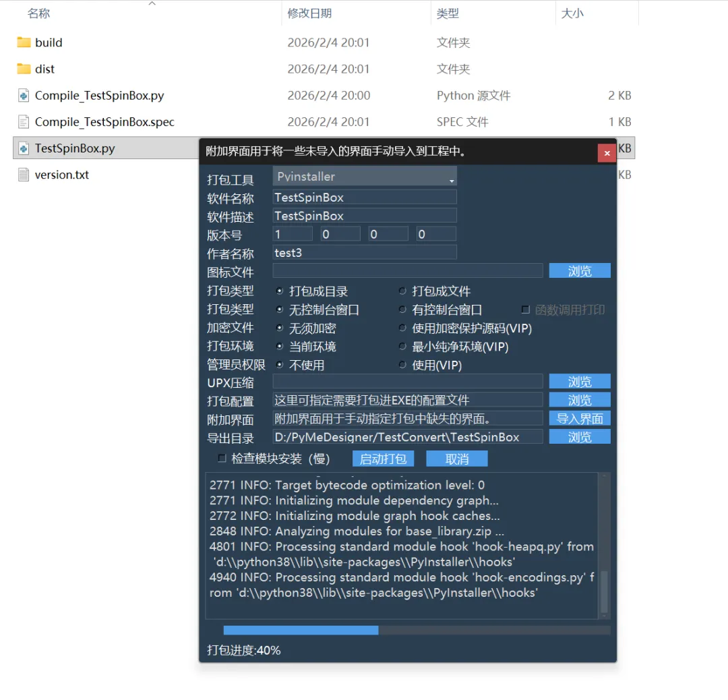This screenshot has width=728, height=700.
Task: Sort files by 修改日期 column header
Action: (x=309, y=13)
